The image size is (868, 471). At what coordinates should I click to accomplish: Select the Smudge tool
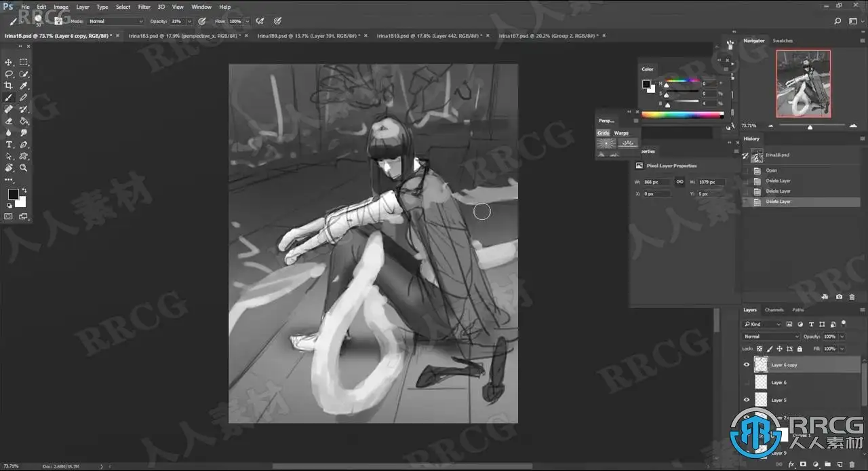point(24,132)
